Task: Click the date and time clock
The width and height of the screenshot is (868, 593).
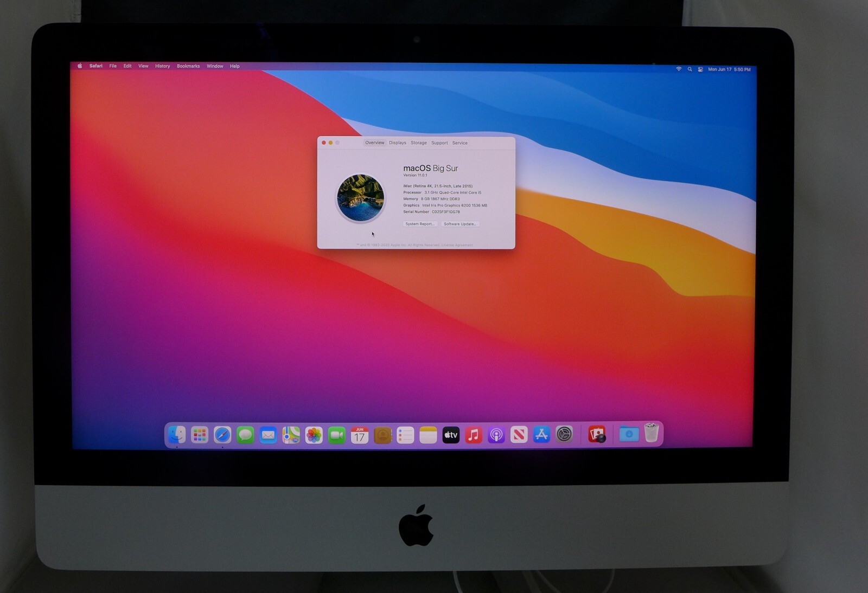Action: tap(730, 69)
